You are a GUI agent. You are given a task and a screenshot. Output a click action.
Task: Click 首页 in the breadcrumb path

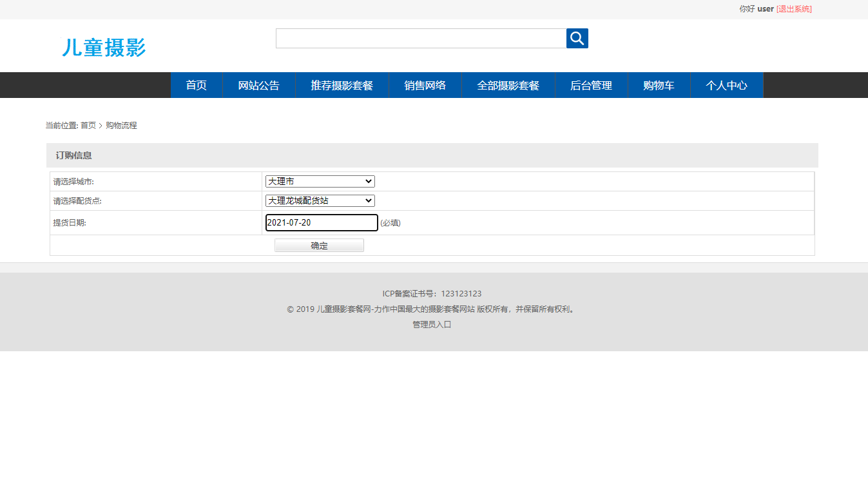(x=88, y=125)
